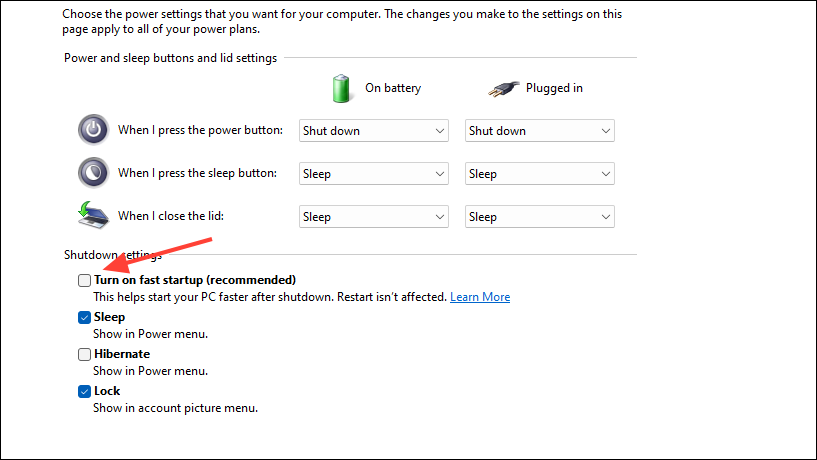
Task: Click the power plug icon
Action: click(504, 89)
